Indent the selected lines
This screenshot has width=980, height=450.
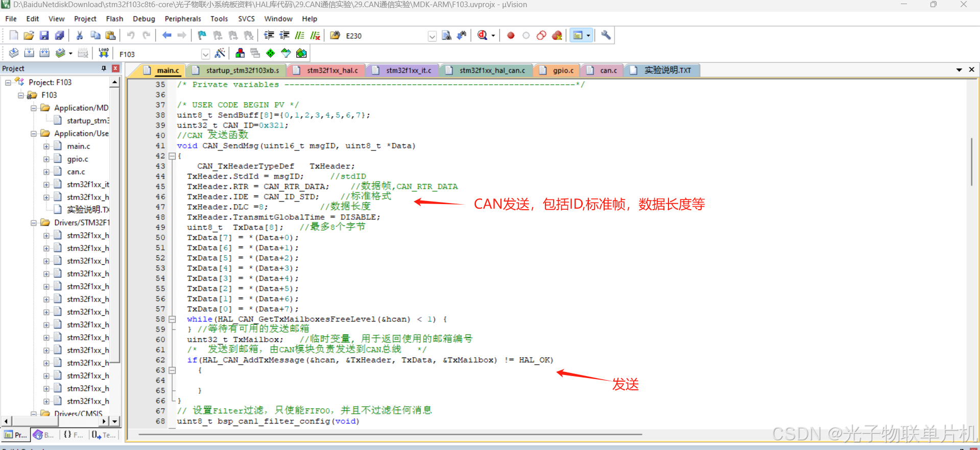pyautogui.click(x=269, y=35)
